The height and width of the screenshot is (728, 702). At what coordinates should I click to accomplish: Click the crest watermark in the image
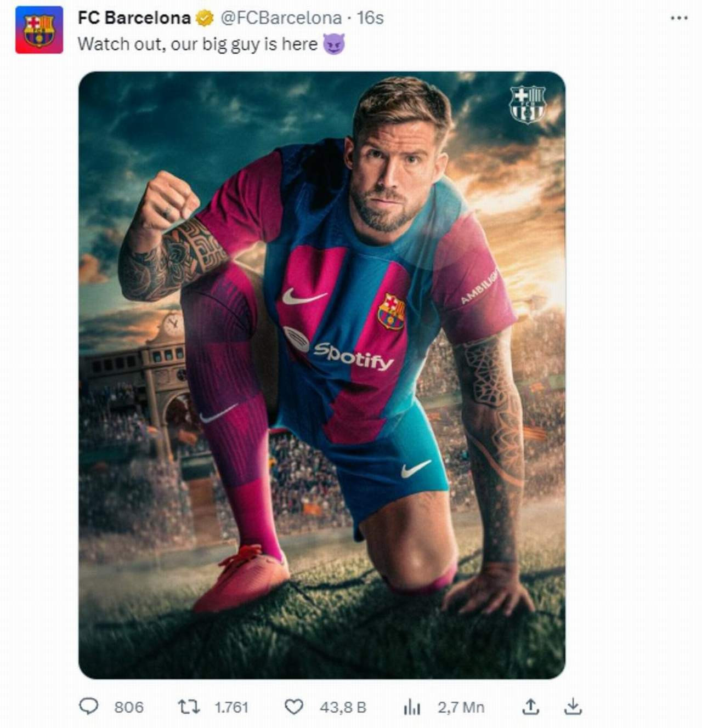click(527, 104)
